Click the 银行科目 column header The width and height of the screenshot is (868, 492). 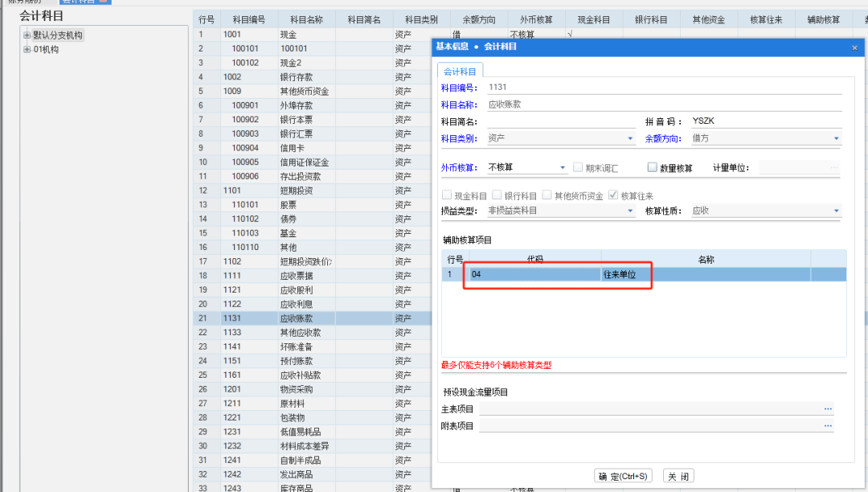651,20
